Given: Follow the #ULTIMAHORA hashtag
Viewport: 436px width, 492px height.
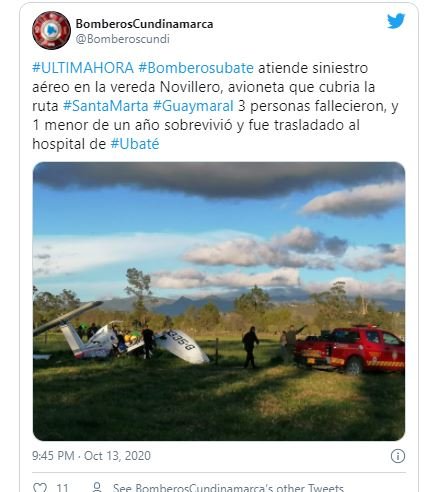Looking at the screenshot, I should tap(83, 68).
